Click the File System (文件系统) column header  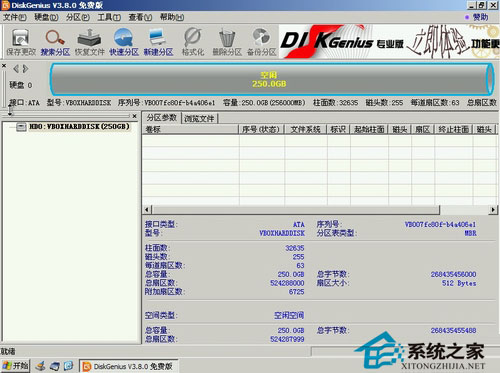(x=306, y=129)
